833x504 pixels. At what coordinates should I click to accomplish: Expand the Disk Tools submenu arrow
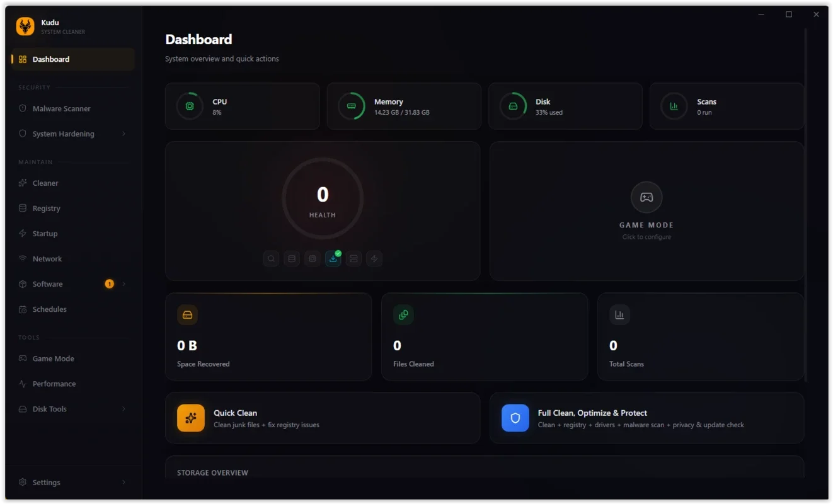pyautogui.click(x=124, y=409)
